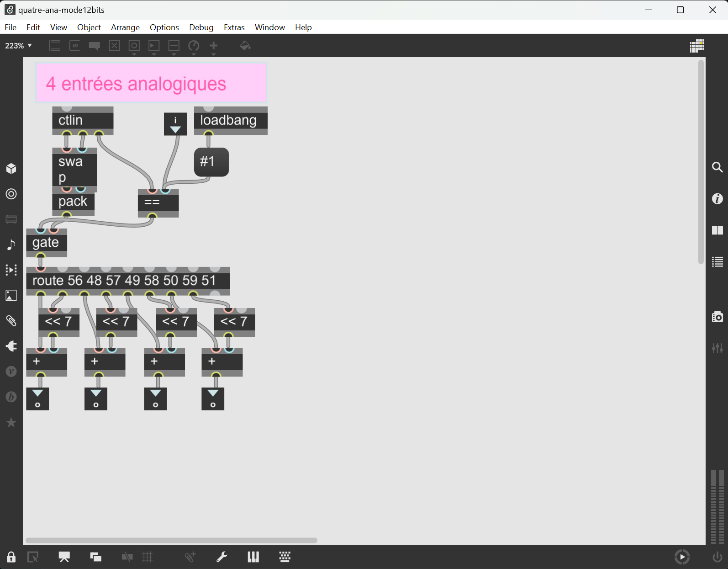Open the Object menu
728x569 pixels.
pos(89,27)
